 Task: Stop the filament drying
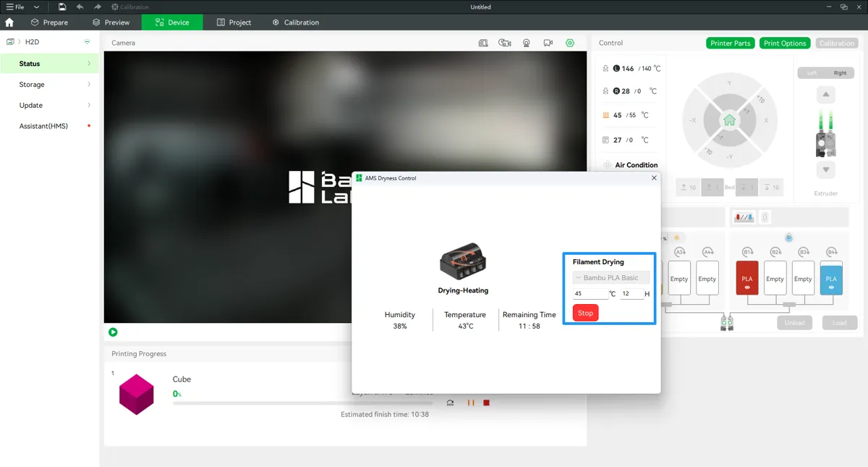tap(586, 313)
